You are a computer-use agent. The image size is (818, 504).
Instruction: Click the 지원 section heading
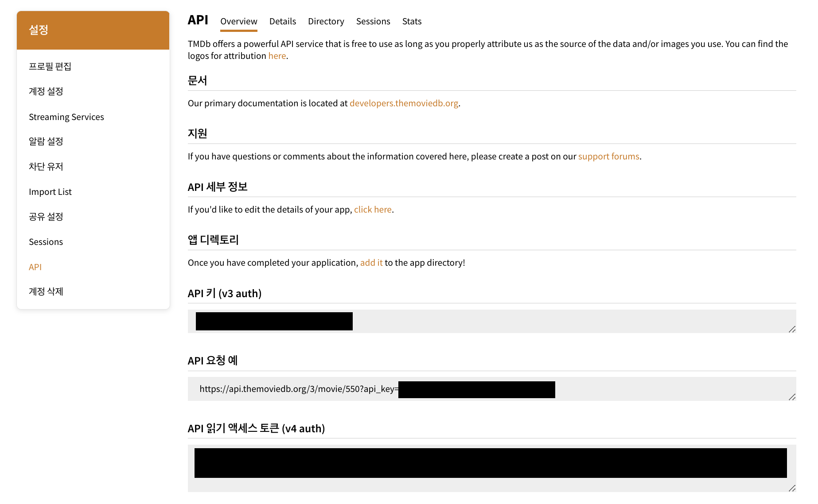click(x=197, y=134)
